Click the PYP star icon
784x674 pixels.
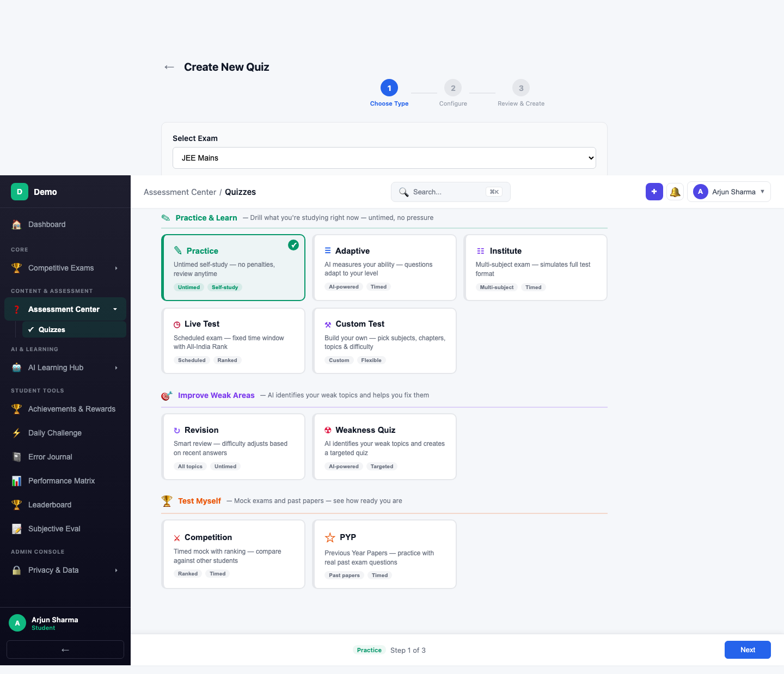click(x=330, y=537)
